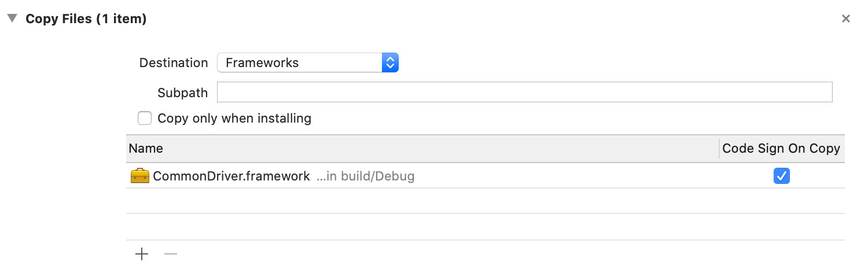
Task: Delete the Copy Files phase with X
Action: [x=845, y=19]
